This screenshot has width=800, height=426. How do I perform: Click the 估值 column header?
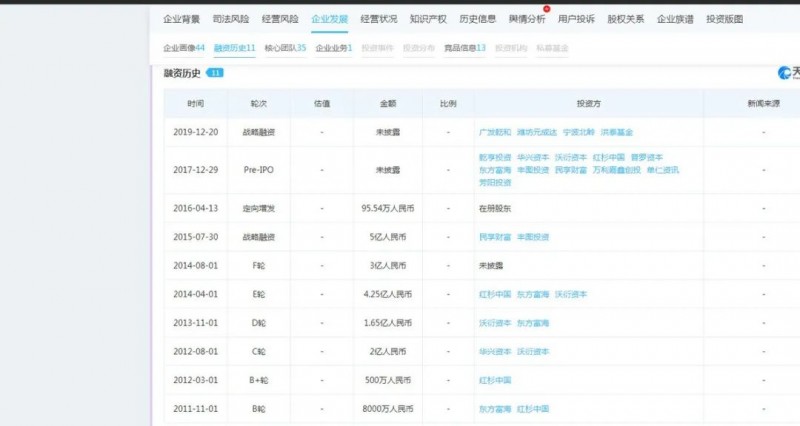tap(322, 104)
